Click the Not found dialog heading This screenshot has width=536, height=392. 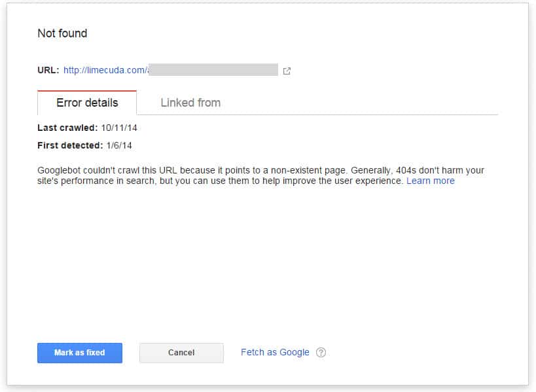[x=62, y=33]
